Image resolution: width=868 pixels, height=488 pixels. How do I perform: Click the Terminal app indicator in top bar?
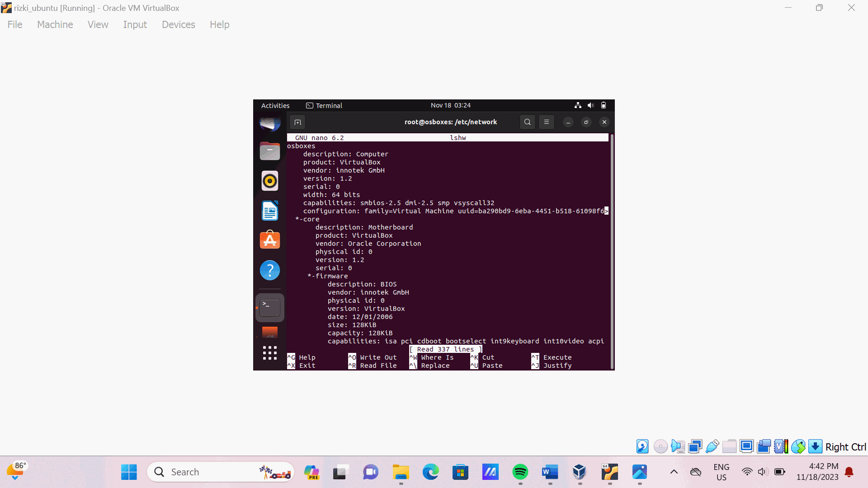(x=324, y=105)
